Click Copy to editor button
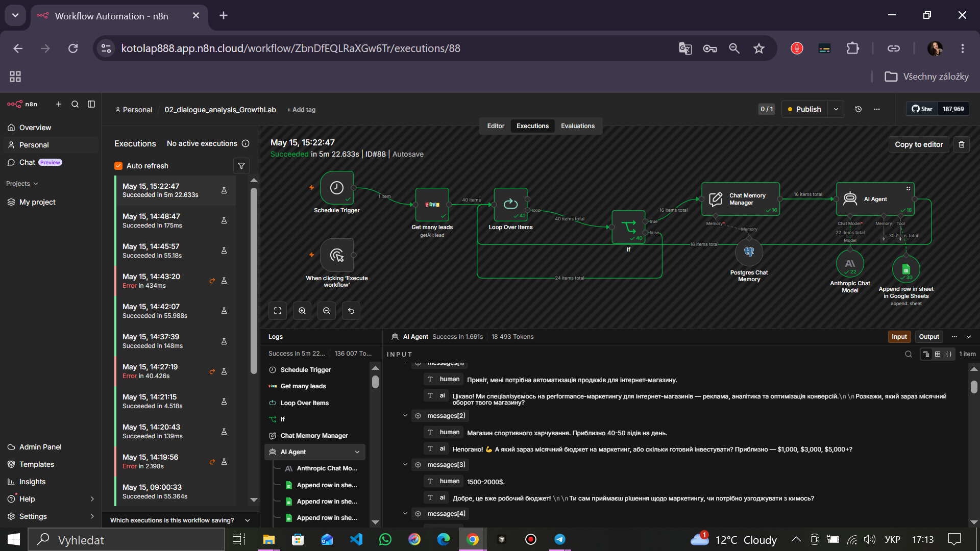This screenshot has width=980, height=551. point(919,144)
